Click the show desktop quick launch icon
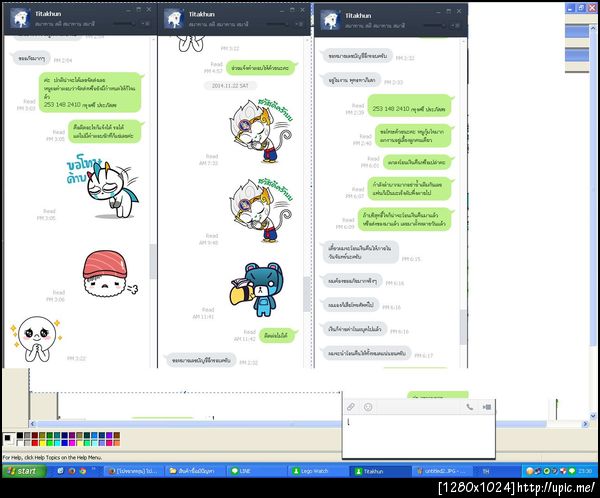The width and height of the screenshot is (600, 498). [60, 471]
